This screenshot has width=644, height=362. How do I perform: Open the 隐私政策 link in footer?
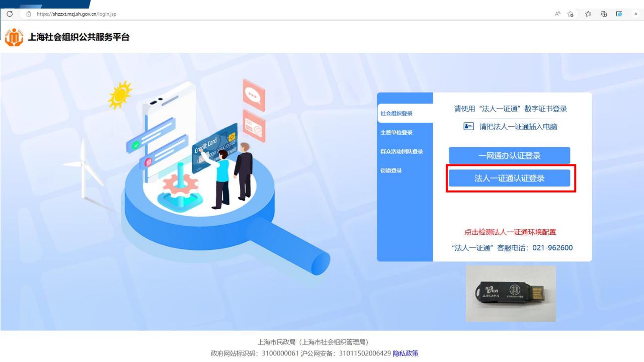click(x=406, y=353)
